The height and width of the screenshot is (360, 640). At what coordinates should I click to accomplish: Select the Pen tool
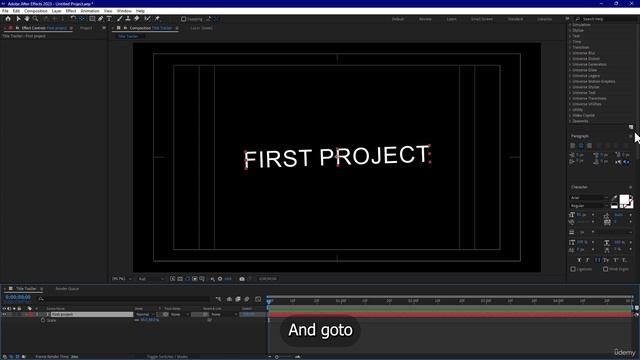coord(100,19)
